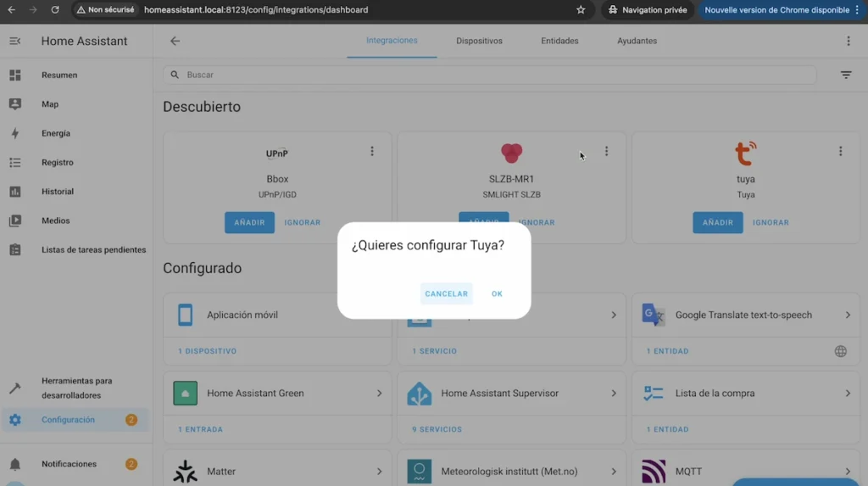Open the Map sidebar icon
Screen dimensions: 868x486
tap(15, 104)
